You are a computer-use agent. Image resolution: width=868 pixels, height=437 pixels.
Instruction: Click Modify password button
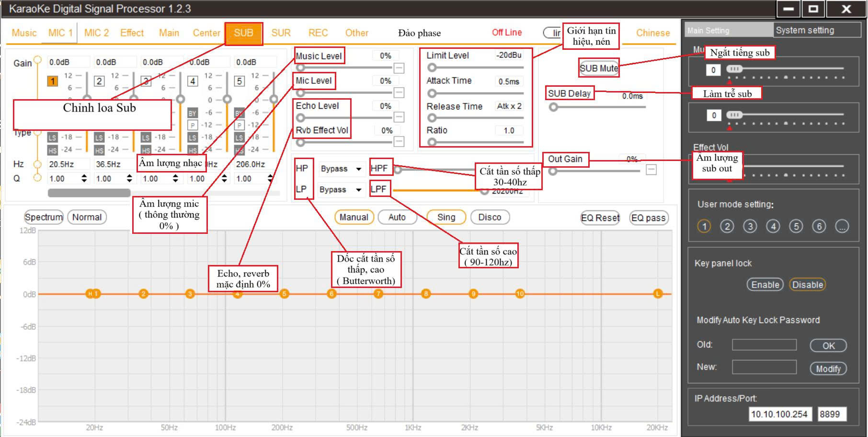828,368
